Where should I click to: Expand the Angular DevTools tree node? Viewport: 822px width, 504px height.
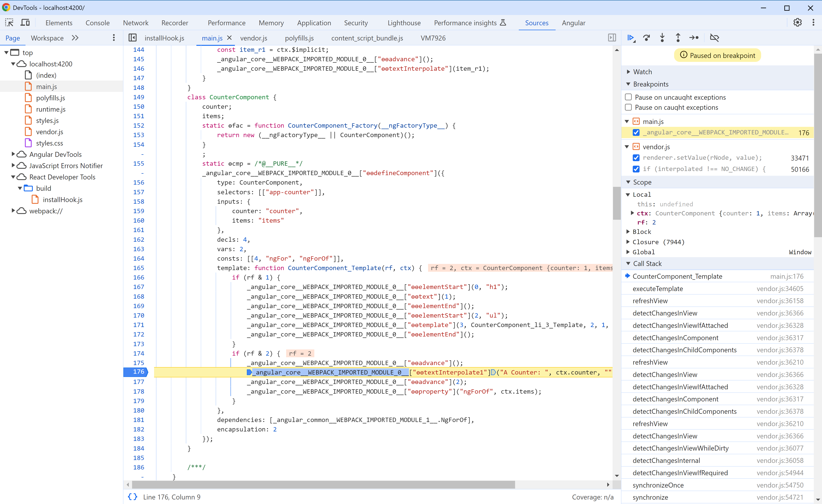pos(13,154)
